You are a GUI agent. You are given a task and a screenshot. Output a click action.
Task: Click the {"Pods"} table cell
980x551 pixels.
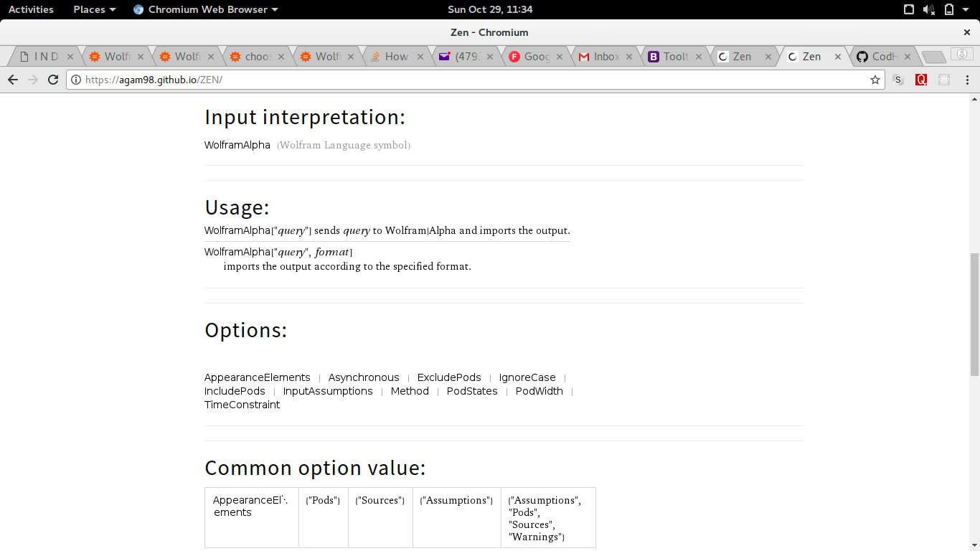click(x=324, y=518)
